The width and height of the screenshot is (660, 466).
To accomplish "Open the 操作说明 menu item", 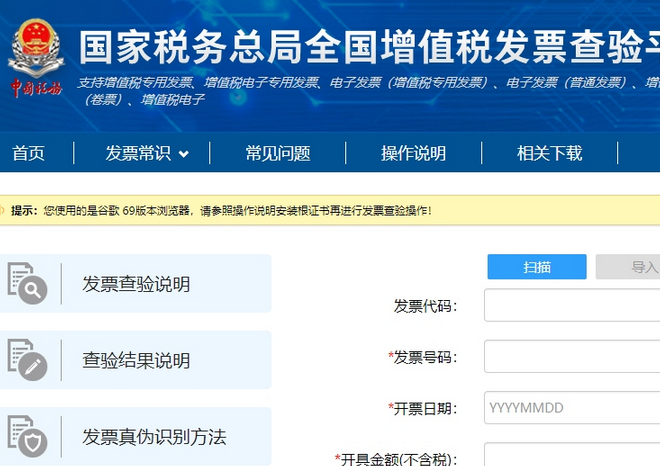I will click(413, 153).
